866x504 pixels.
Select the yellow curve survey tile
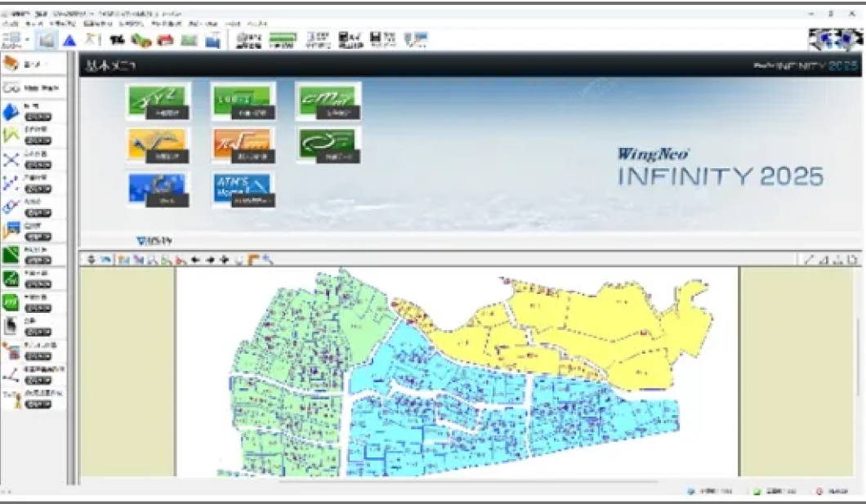(158, 145)
